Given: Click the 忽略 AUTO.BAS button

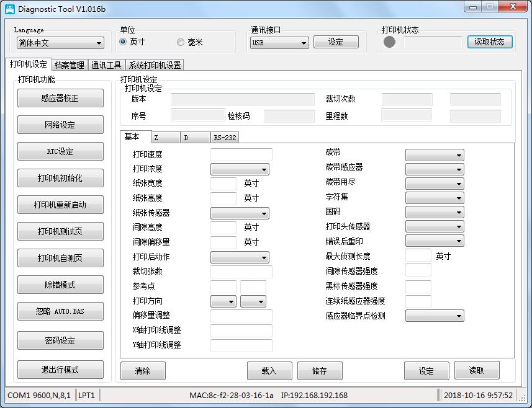Looking at the screenshot, I should coord(60,311).
